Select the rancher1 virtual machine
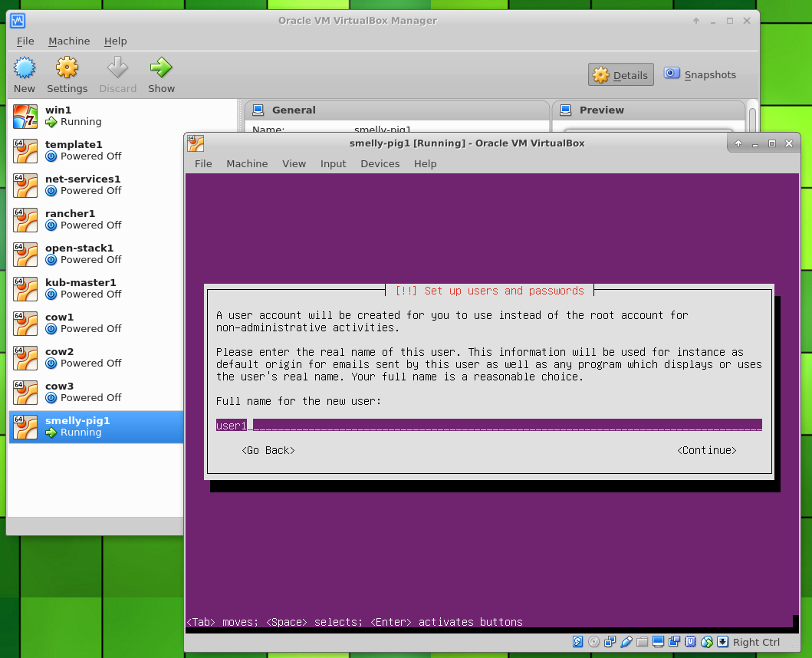 click(97, 219)
